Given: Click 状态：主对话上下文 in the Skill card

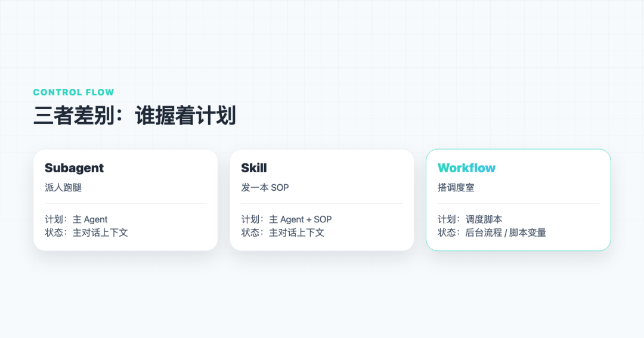Looking at the screenshot, I should tap(283, 232).
